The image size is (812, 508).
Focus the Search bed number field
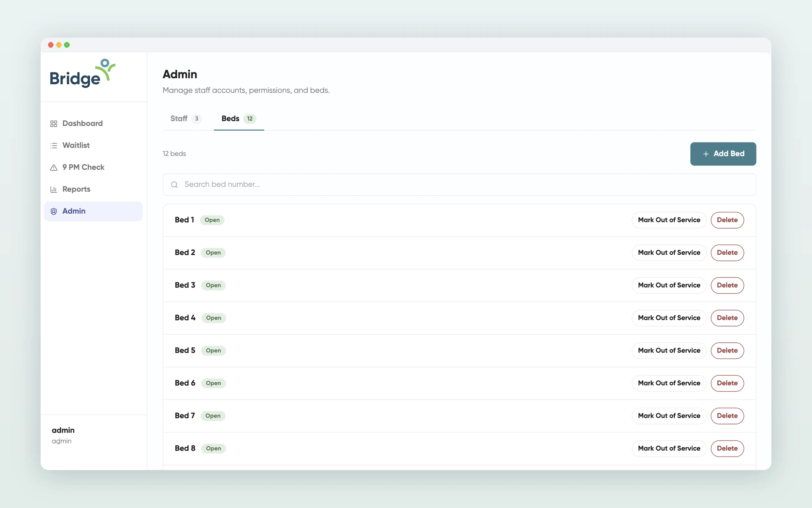click(459, 185)
